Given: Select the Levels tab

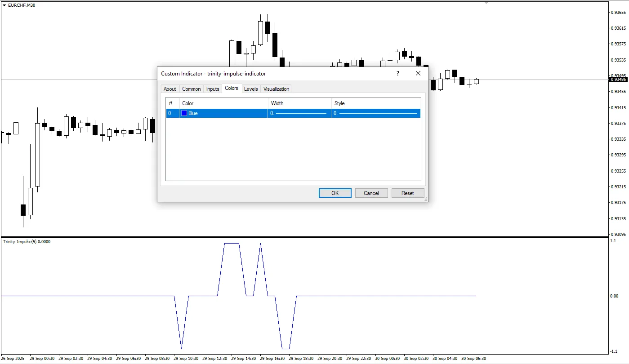Looking at the screenshot, I should point(251,89).
